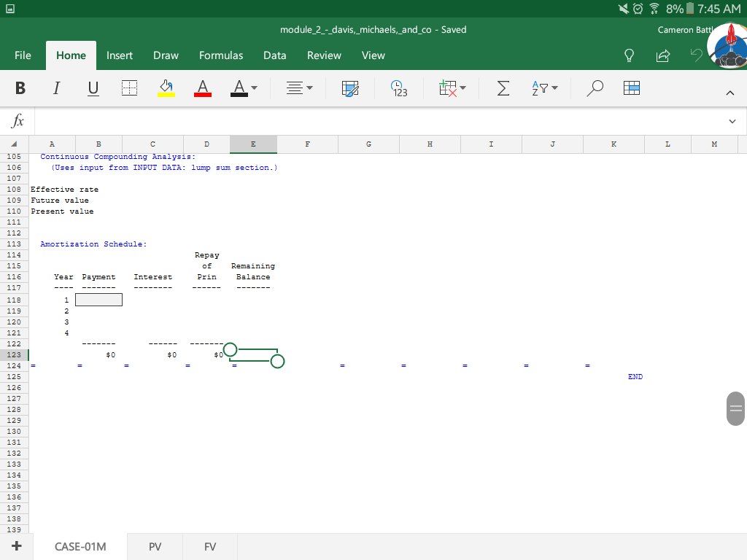Screen dimensions: 747x560
Task: Open Cameron's account profile picture
Action: pos(727,46)
